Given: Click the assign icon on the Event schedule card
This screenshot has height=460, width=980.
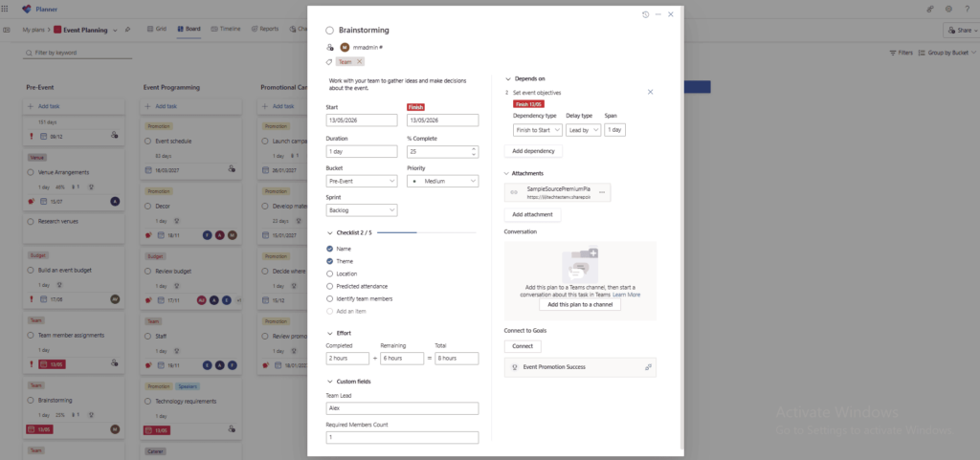Looking at the screenshot, I should tap(232, 168).
